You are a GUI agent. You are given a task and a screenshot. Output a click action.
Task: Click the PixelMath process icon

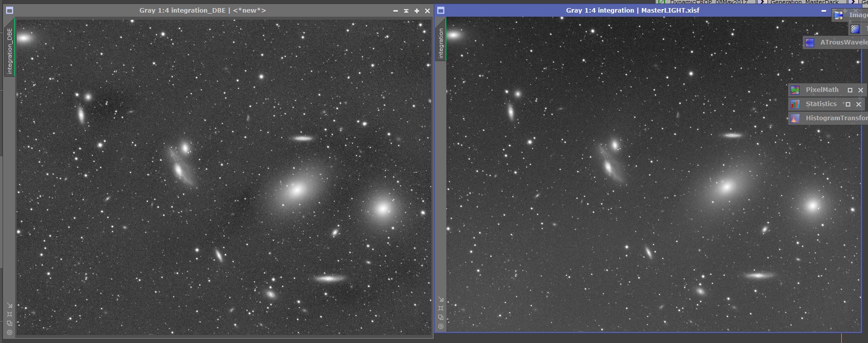tap(795, 90)
